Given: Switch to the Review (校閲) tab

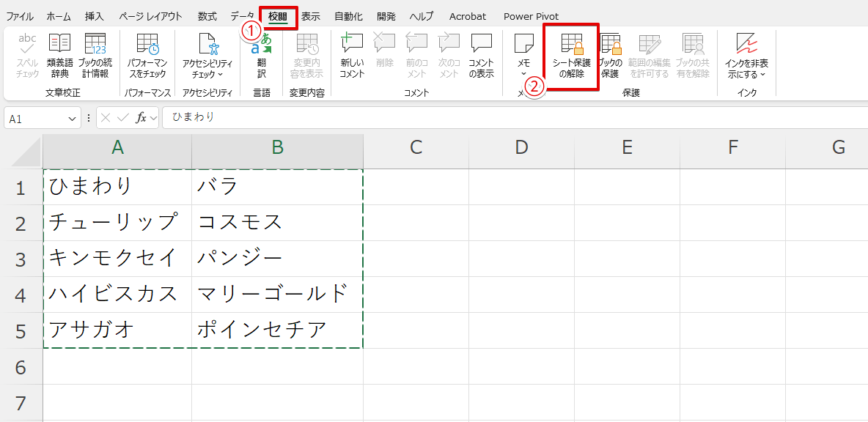Looking at the screenshot, I should point(278,16).
